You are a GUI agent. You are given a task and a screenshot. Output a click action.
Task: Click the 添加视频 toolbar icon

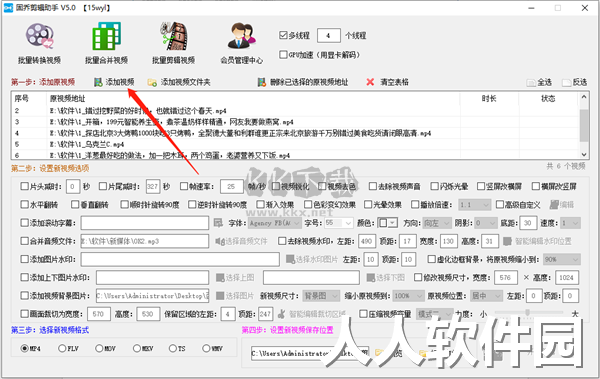coord(98,82)
